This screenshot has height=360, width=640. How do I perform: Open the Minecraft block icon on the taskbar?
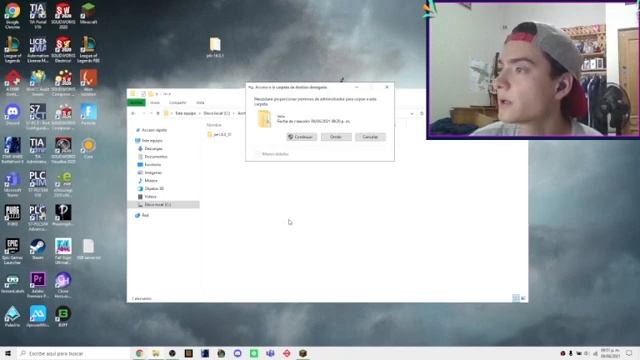click(x=303, y=353)
